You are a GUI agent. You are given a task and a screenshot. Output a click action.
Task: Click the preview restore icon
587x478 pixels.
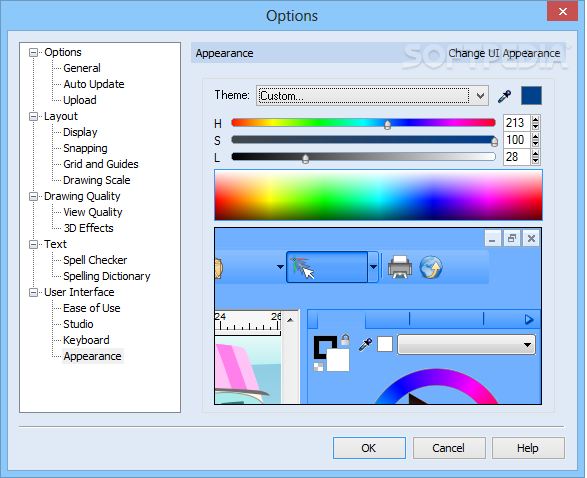point(512,238)
